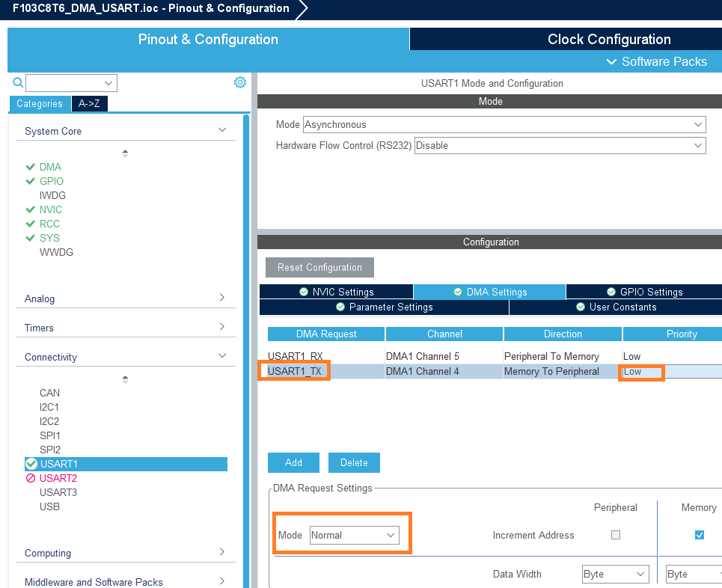Select USART3 in Connectivity list

58,492
